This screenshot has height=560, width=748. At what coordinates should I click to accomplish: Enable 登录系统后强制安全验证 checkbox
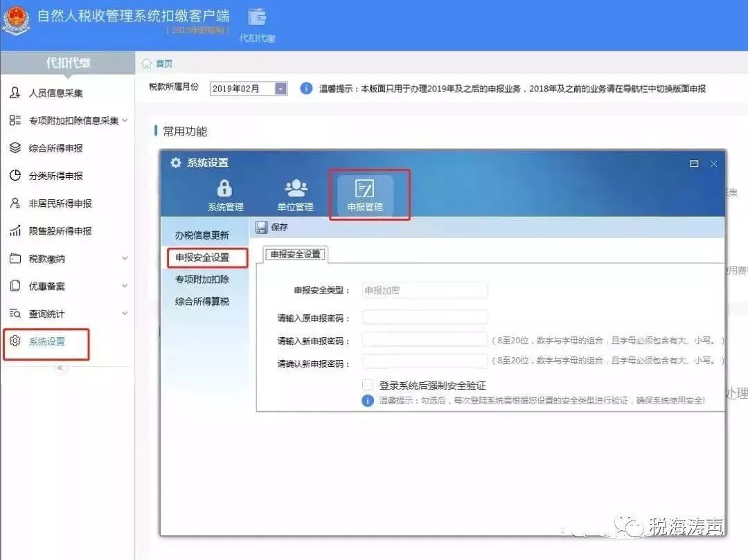point(367,385)
